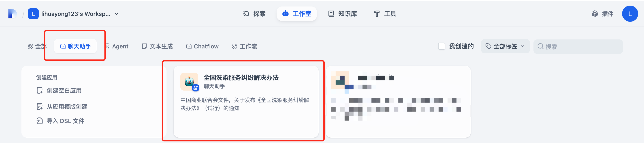Click the 从应用模版创建 template icon
Image resolution: width=644 pixels, height=143 pixels.
pyautogui.click(x=40, y=106)
